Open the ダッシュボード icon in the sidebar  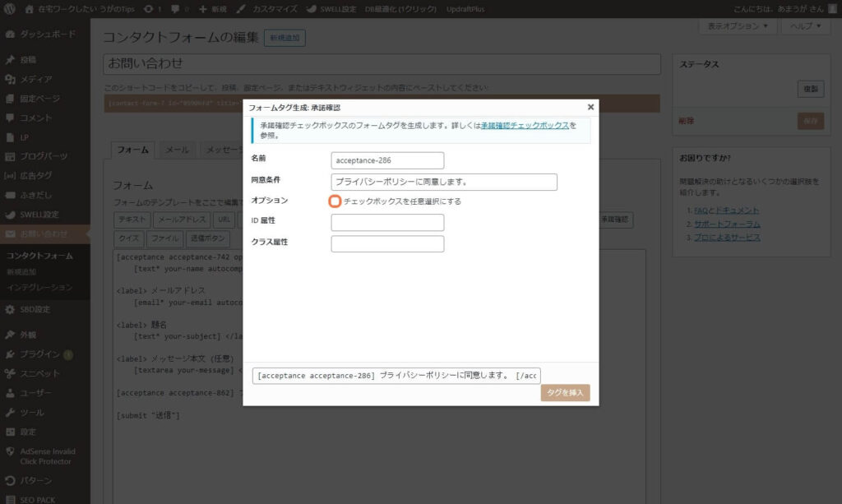pyautogui.click(x=10, y=35)
